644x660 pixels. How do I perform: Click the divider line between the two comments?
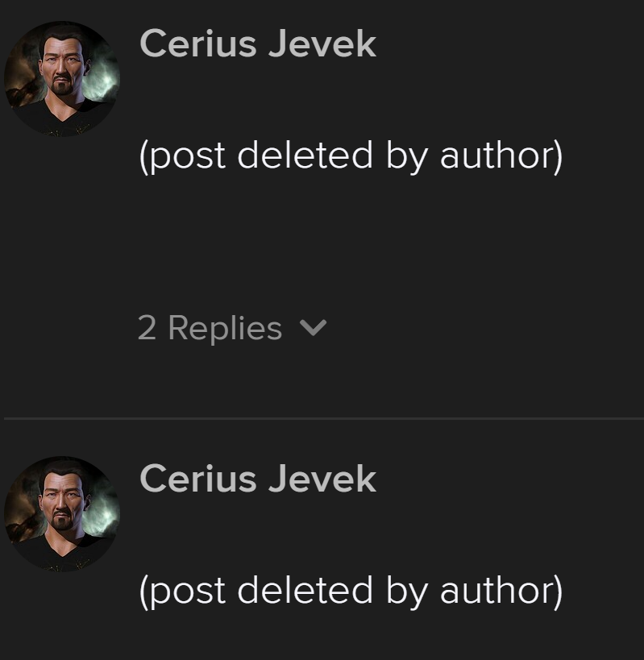[324, 418]
